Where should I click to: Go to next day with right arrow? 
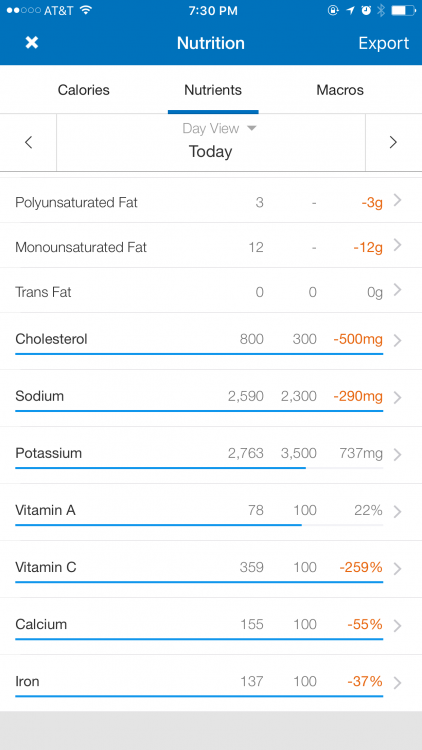tap(393, 143)
